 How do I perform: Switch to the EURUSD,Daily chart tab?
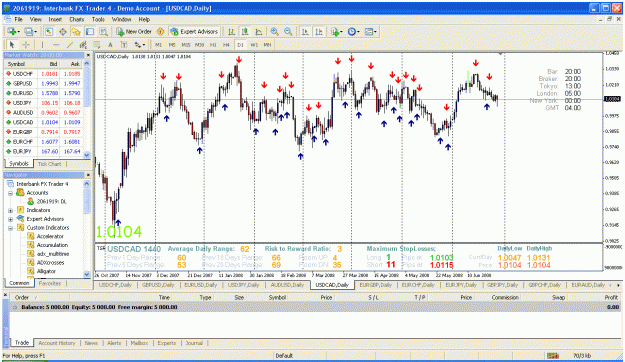click(200, 285)
